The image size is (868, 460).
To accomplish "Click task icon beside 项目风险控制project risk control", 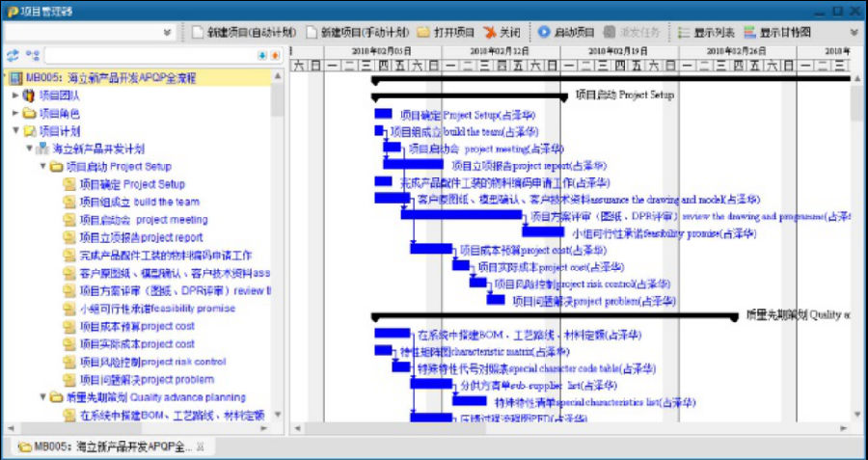I will click(68, 362).
